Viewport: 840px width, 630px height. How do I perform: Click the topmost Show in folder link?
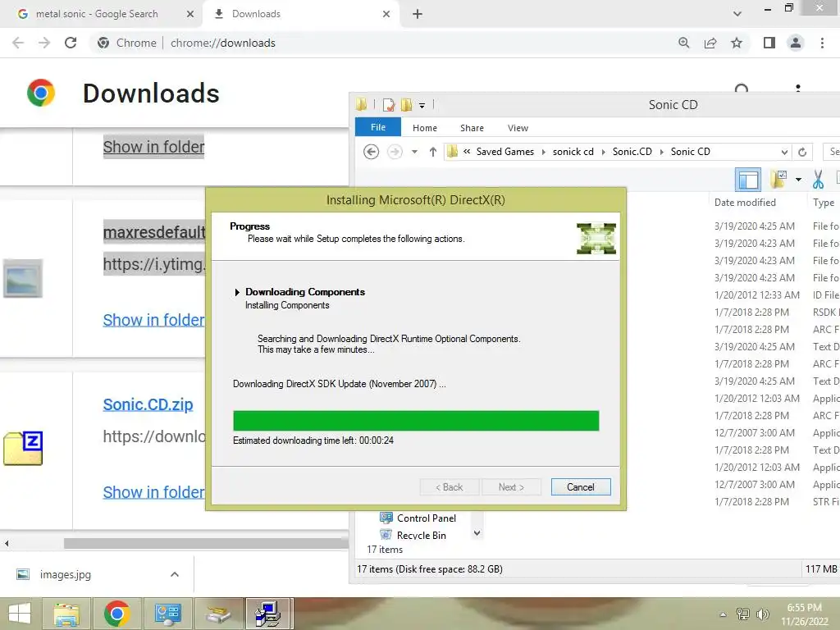coord(153,147)
